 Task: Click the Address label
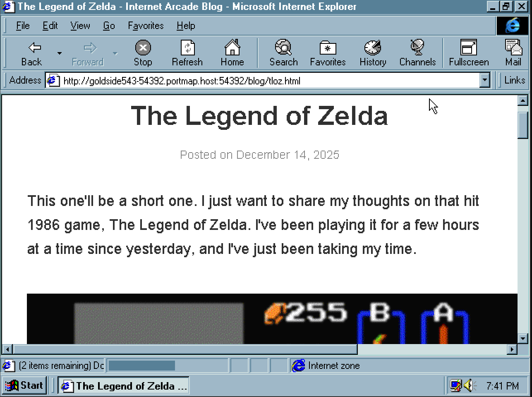point(25,80)
